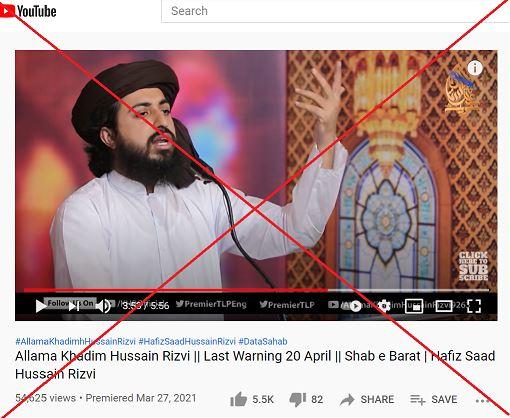Switch to miniplayer mode

414,306
